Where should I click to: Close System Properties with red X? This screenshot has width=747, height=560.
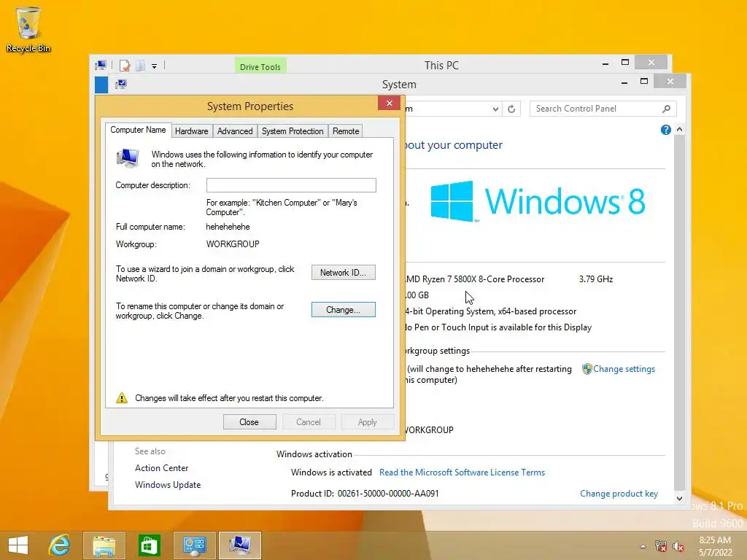(x=390, y=103)
